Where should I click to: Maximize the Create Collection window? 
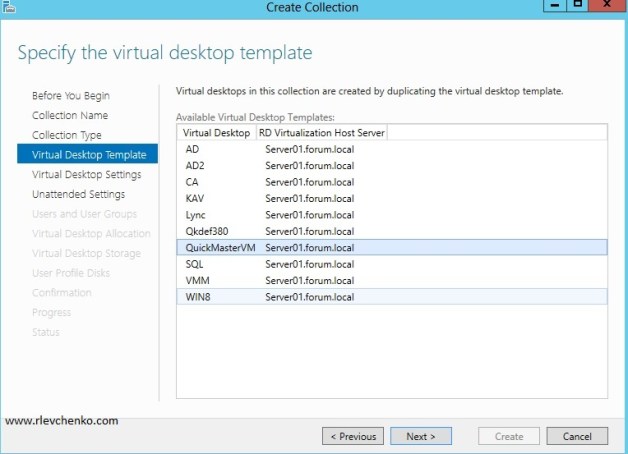coord(578,5)
